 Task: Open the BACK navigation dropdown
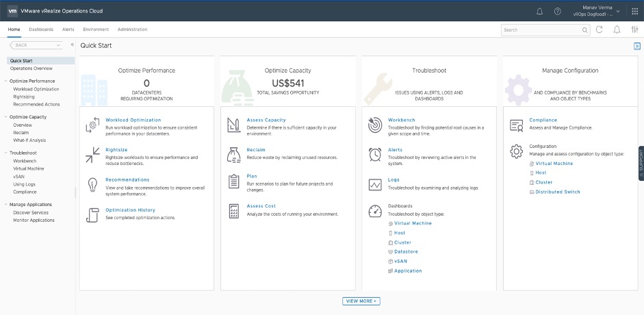click(x=36, y=45)
